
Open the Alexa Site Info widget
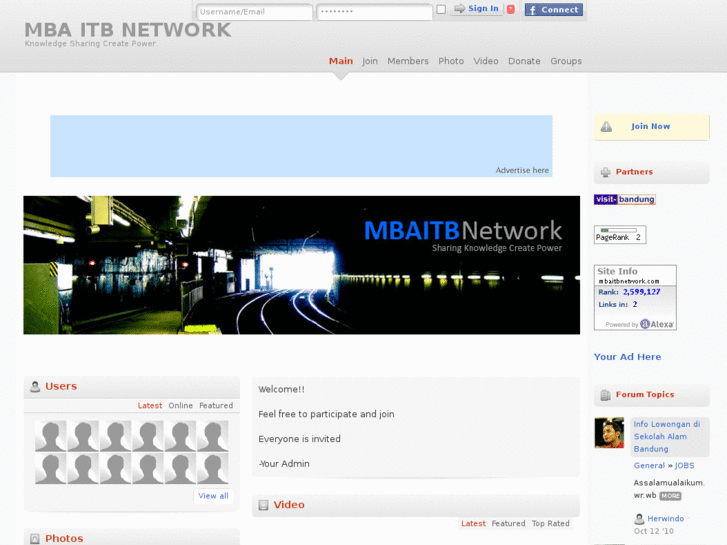point(635,297)
